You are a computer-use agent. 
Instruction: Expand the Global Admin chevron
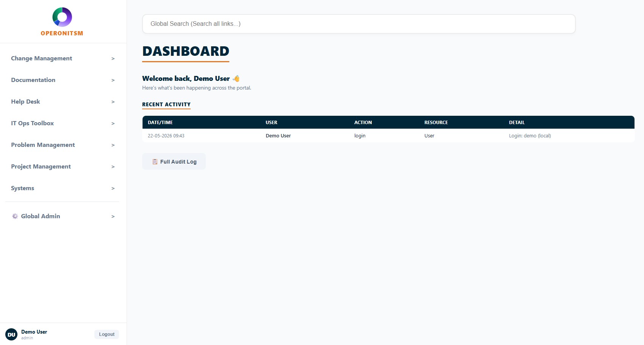(x=113, y=216)
